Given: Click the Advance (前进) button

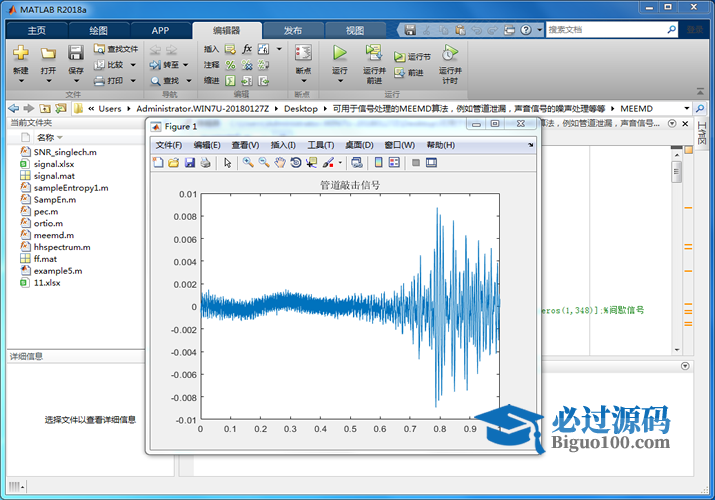Looking at the screenshot, I should point(409,72).
